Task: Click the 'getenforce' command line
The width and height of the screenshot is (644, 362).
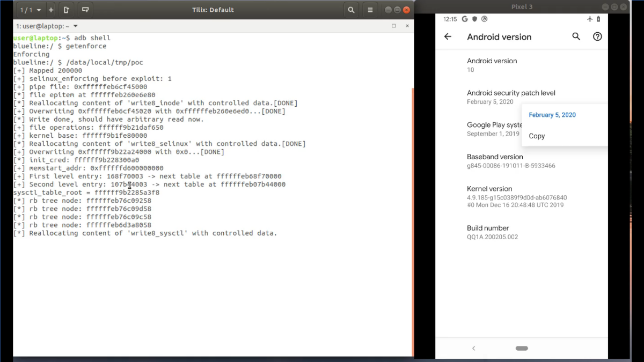Action: click(x=60, y=46)
